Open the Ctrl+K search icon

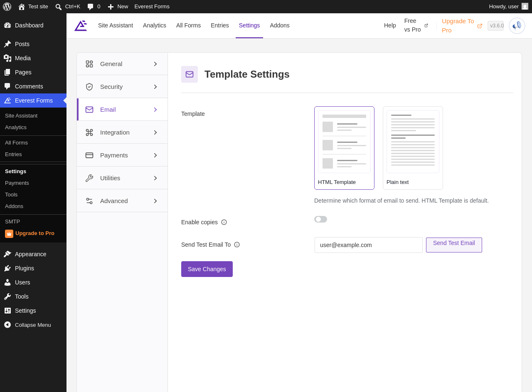(x=59, y=7)
